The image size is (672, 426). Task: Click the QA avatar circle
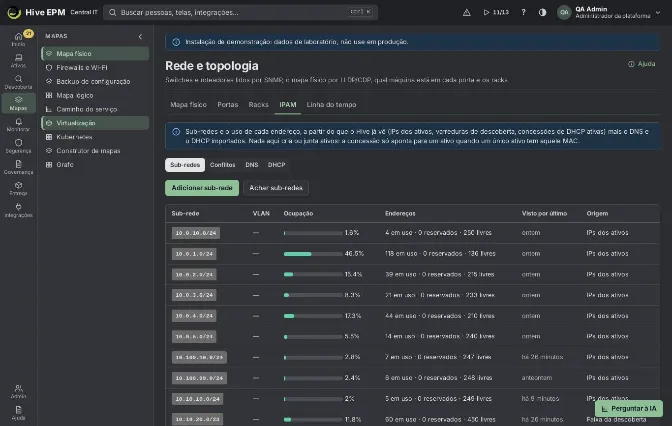pos(564,12)
